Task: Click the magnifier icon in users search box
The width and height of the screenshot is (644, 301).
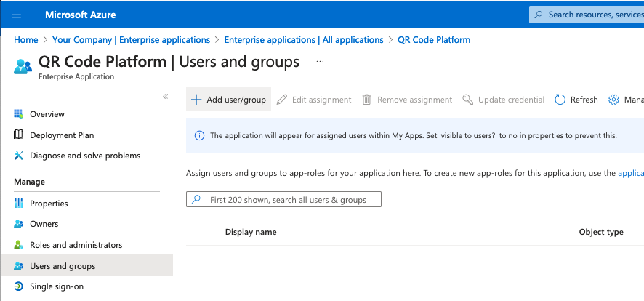Action: tap(197, 199)
